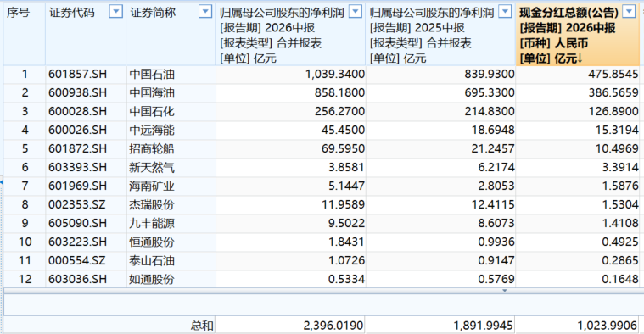Select the dividend value 0.1648
644x334 pixels.
coord(620,279)
